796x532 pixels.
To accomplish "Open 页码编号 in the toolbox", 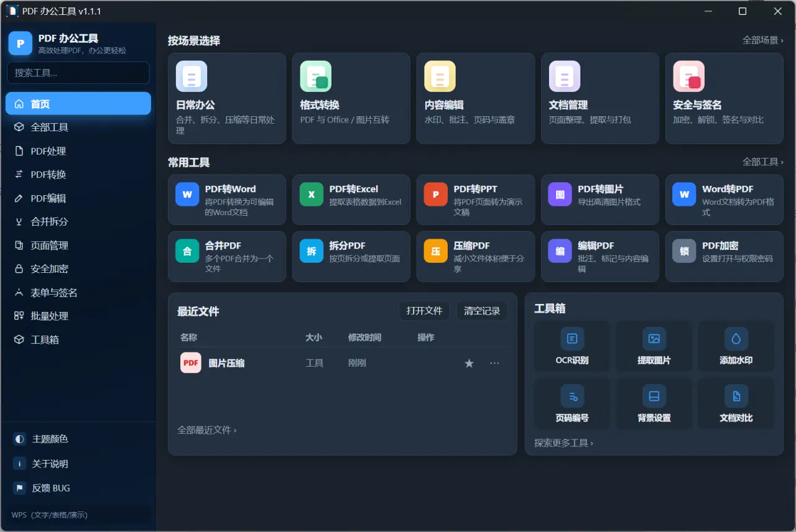I will [572, 404].
